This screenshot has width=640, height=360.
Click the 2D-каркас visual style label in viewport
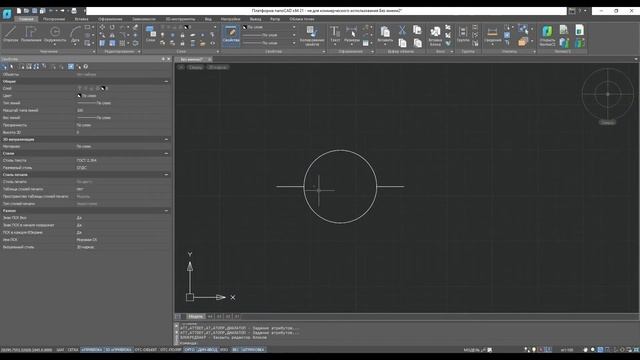tap(218, 67)
